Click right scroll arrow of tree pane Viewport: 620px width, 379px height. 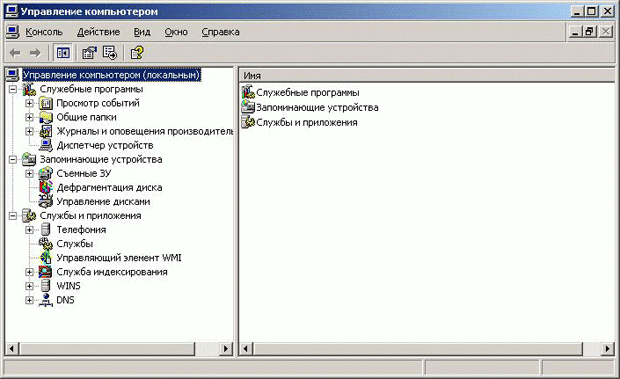(226, 349)
